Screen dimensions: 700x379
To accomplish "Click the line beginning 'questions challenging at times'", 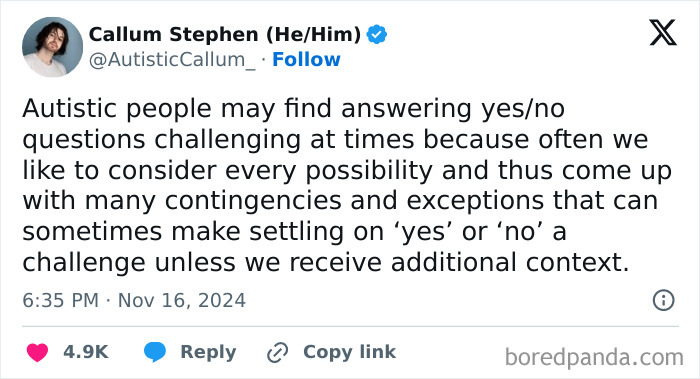I will tap(335, 140).
